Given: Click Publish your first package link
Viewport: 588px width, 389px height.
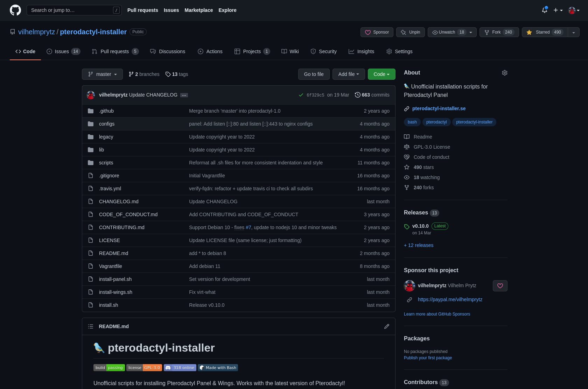Looking at the screenshot, I should click(x=428, y=358).
